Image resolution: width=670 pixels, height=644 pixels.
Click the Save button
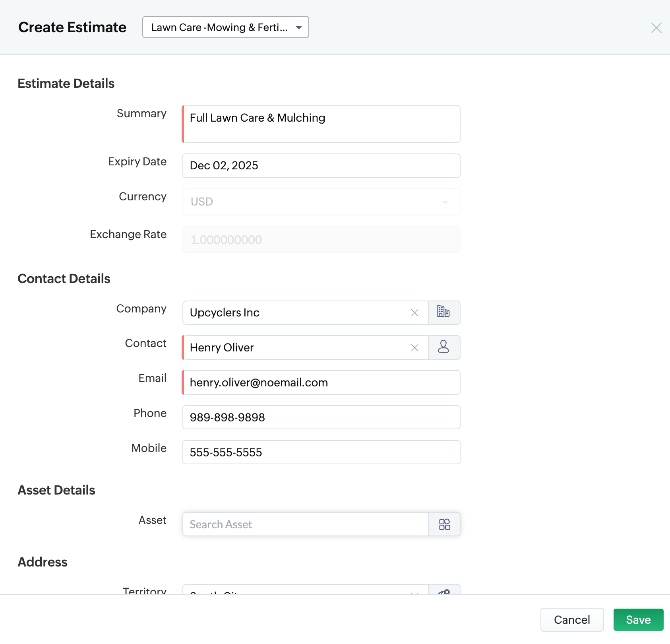coord(638,620)
